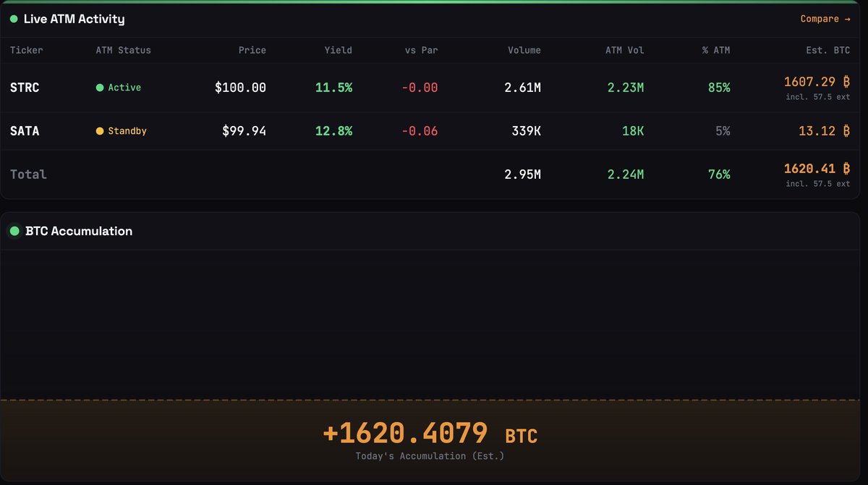Click the Est. BTC column header
Image resolution: width=868 pixels, height=485 pixels.
click(828, 50)
